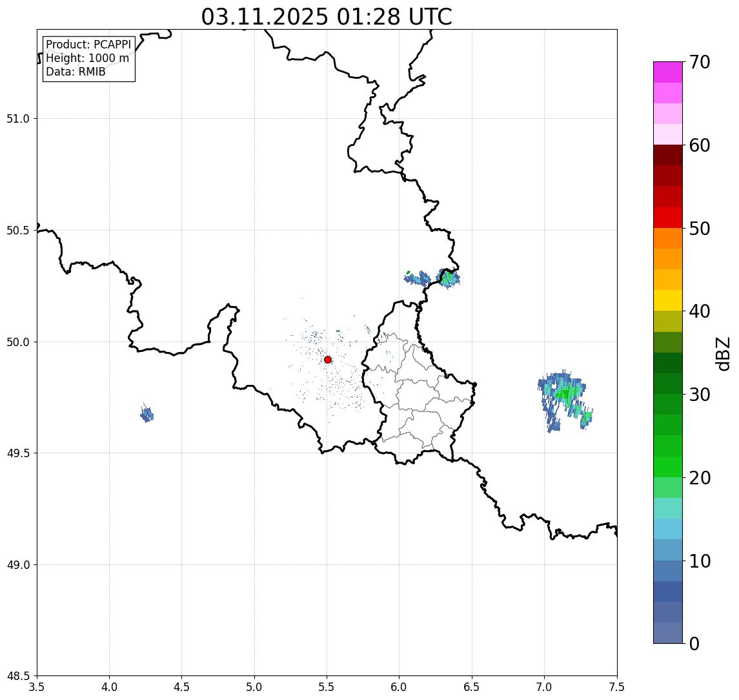Click the colorbar tick label 60

click(700, 146)
